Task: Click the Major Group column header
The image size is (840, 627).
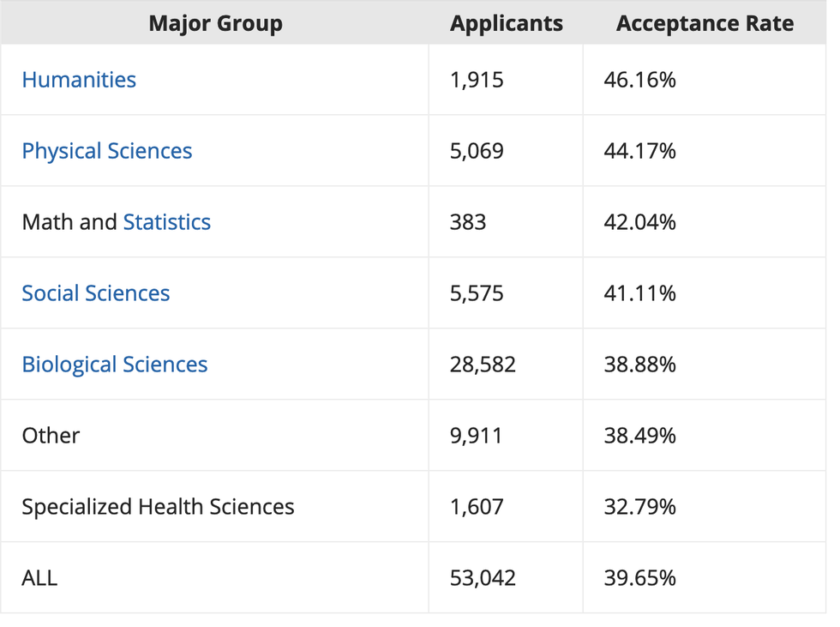Action: click(215, 23)
